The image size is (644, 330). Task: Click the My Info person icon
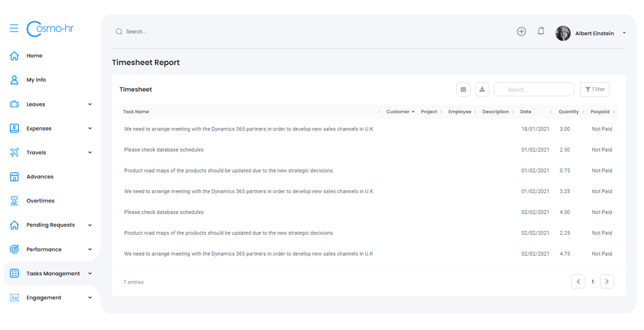[x=15, y=80]
